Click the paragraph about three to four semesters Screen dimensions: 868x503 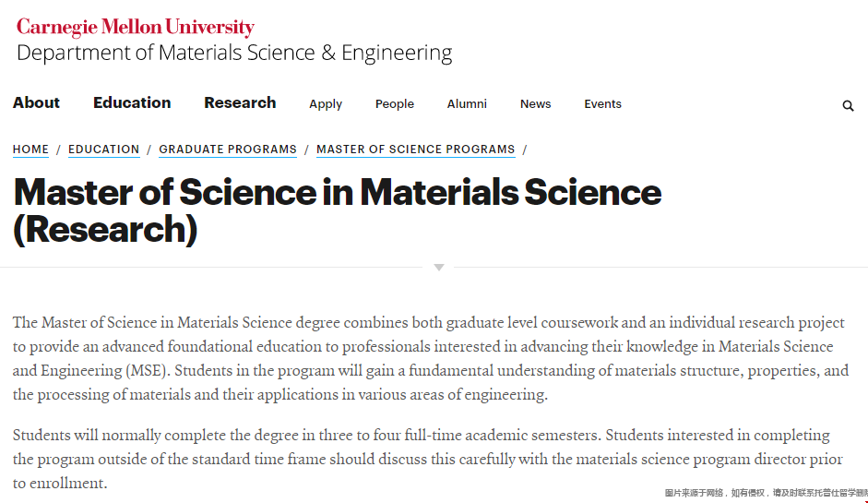(x=427, y=460)
